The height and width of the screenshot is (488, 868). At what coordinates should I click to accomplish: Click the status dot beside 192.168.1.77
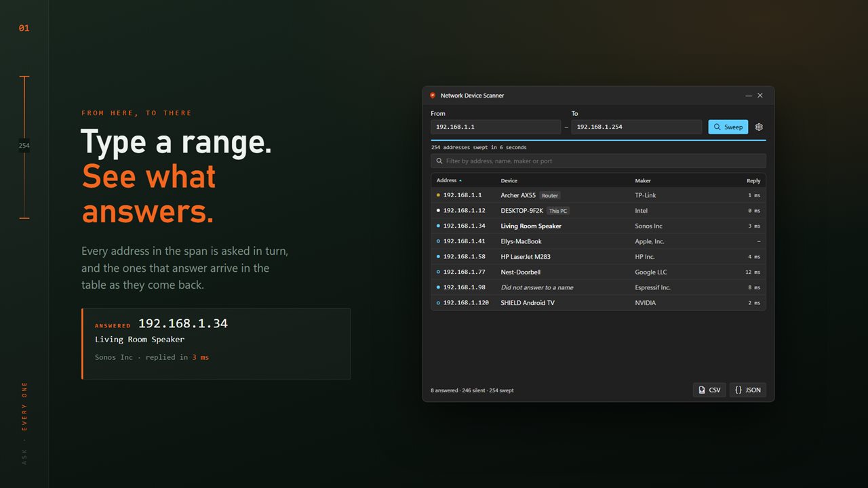pos(438,272)
